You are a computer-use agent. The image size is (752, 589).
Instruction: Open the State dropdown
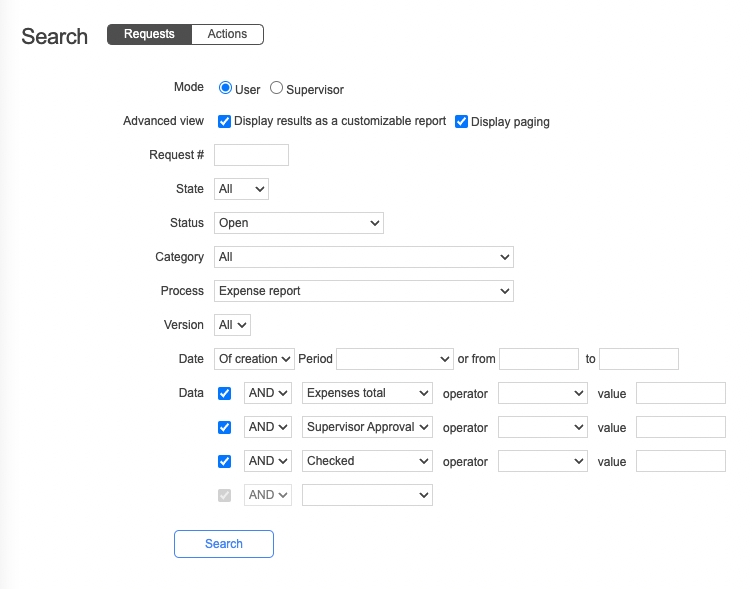pos(241,189)
